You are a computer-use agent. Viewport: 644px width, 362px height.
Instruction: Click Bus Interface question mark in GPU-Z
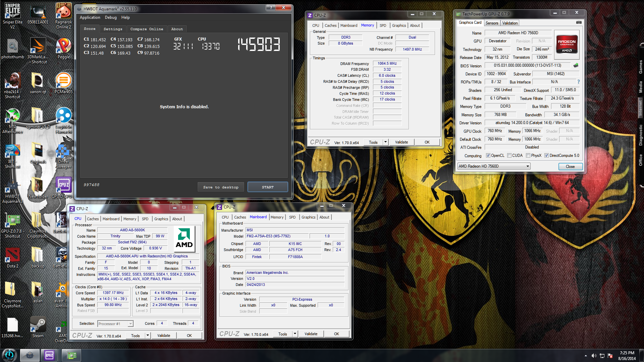click(579, 82)
